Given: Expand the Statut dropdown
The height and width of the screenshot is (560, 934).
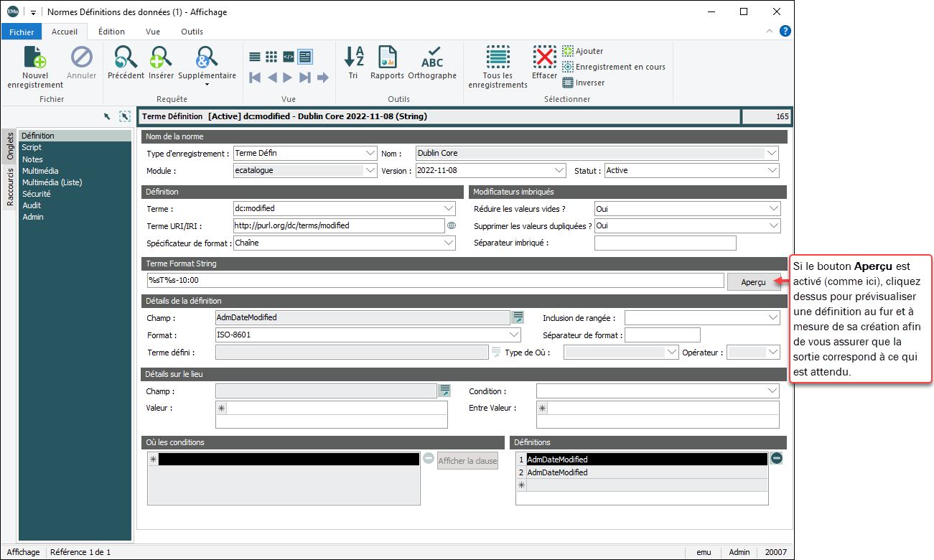Looking at the screenshot, I should pos(772,171).
